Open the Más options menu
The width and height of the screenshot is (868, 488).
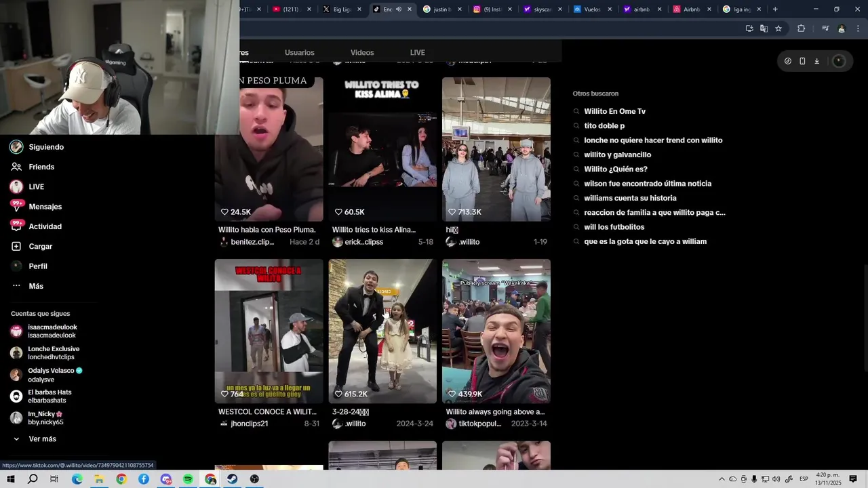(27, 286)
